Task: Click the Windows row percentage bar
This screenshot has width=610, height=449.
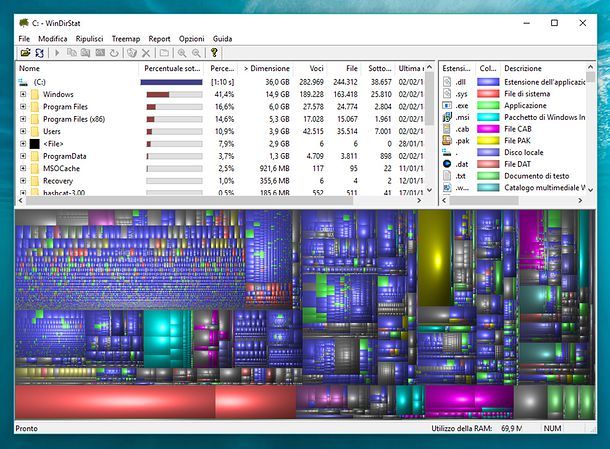Action: pos(174,95)
